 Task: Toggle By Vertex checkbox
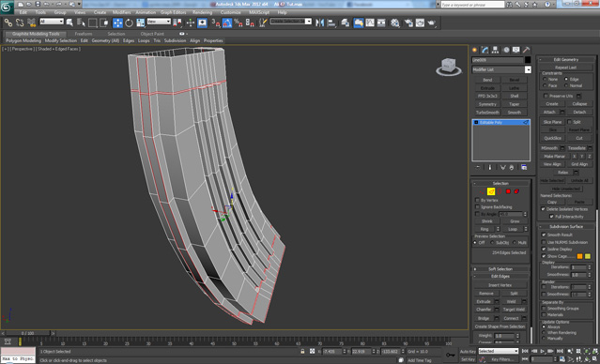click(x=477, y=201)
